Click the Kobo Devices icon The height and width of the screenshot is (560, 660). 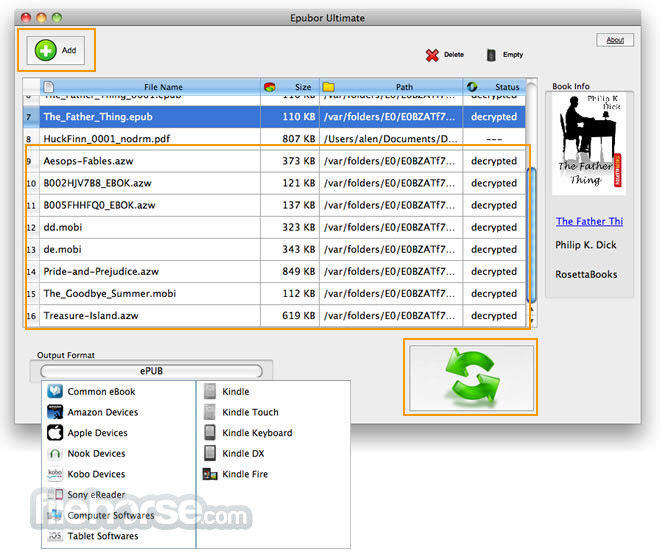pos(55,474)
